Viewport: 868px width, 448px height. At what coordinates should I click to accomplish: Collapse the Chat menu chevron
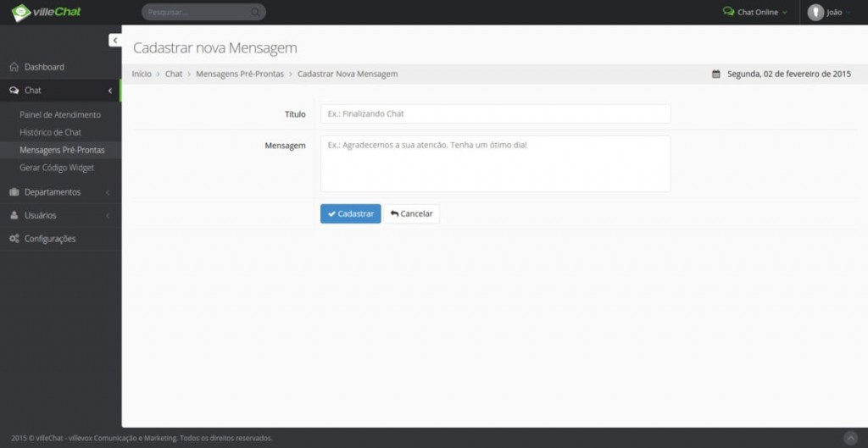109,91
